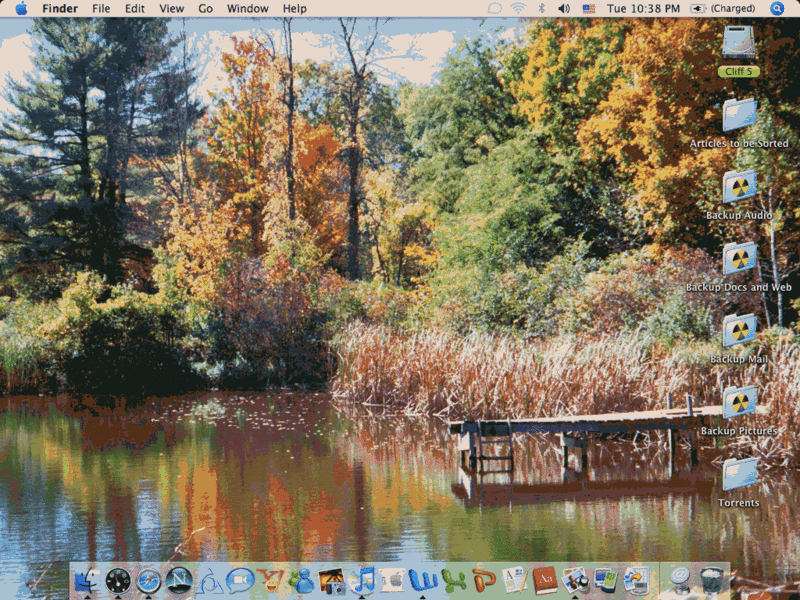This screenshot has width=800, height=600.
Task: Open the Dictionary book icon in Dock
Action: coord(545,580)
